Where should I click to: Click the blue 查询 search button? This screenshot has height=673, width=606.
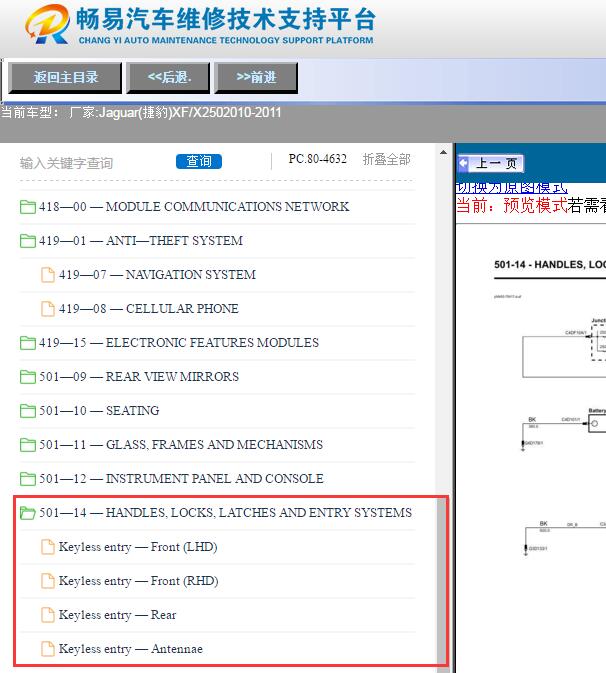[199, 161]
